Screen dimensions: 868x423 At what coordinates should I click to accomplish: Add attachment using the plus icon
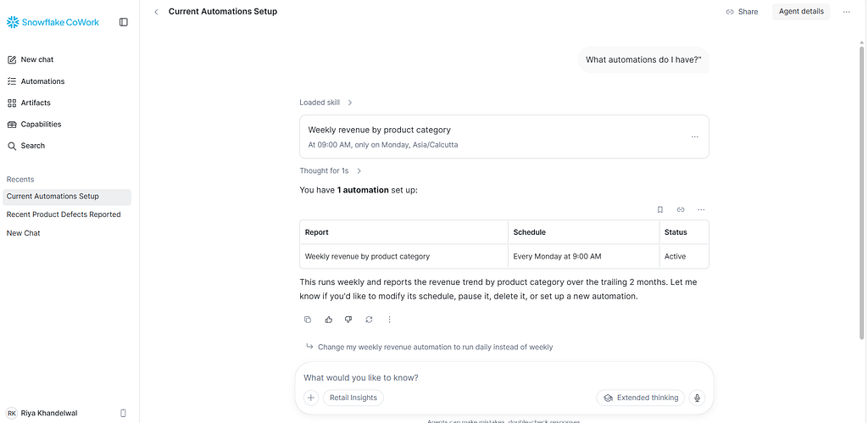click(311, 398)
